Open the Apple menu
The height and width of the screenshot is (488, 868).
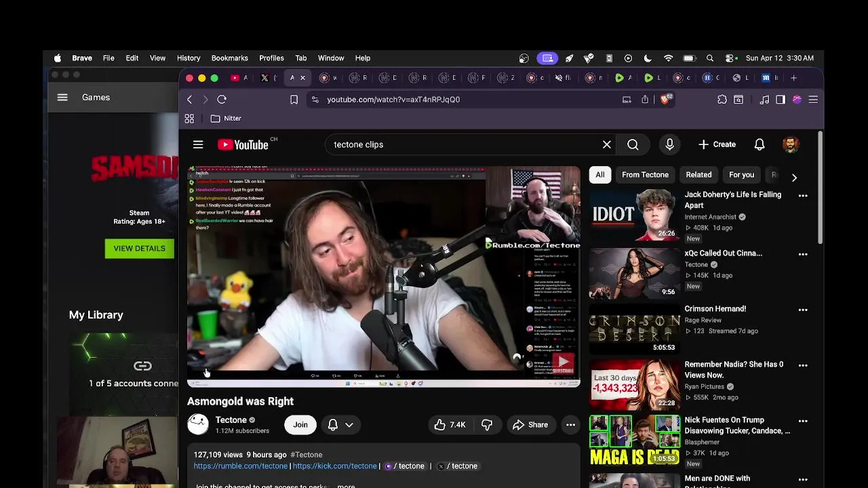58,58
